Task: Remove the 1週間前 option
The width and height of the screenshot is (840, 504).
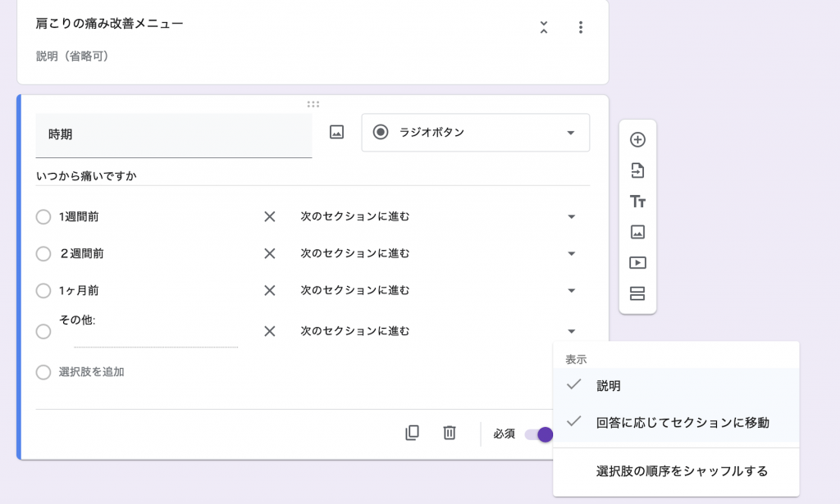Action: 269,217
